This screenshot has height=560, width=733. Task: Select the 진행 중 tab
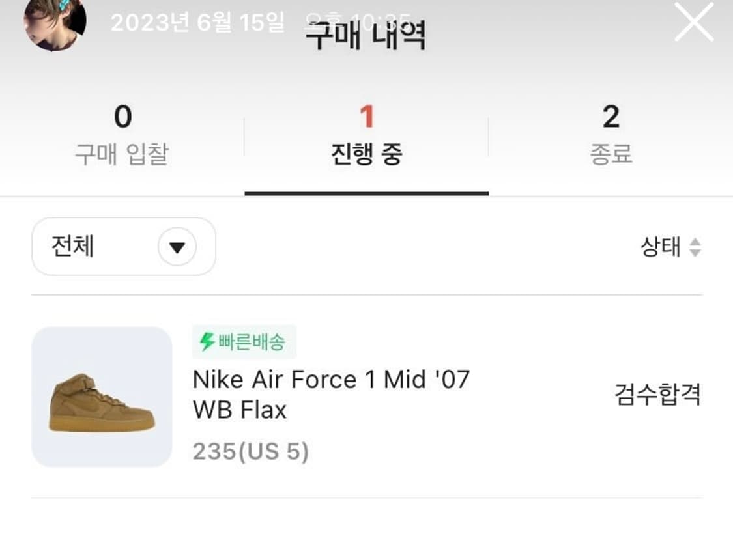coord(366,154)
